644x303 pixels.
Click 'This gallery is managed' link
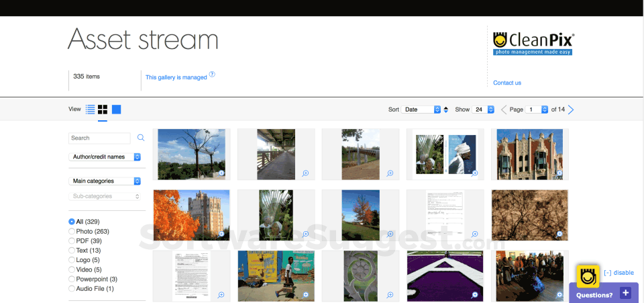176,77
